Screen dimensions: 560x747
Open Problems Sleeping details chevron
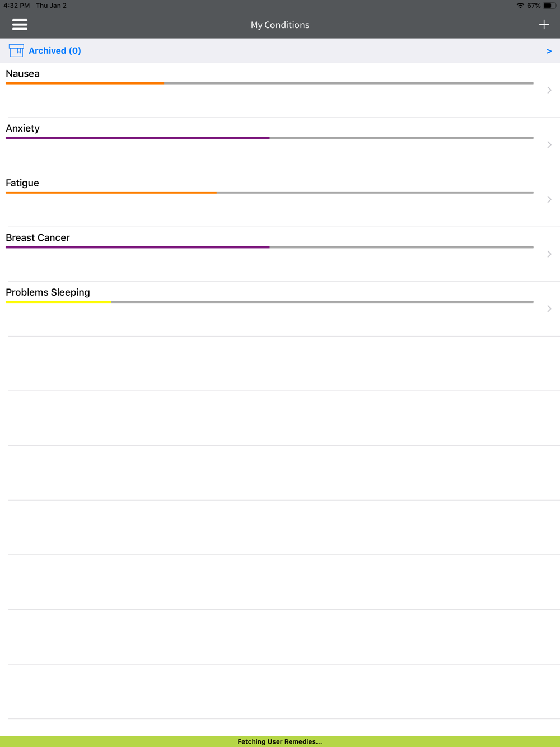tap(549, 309)
